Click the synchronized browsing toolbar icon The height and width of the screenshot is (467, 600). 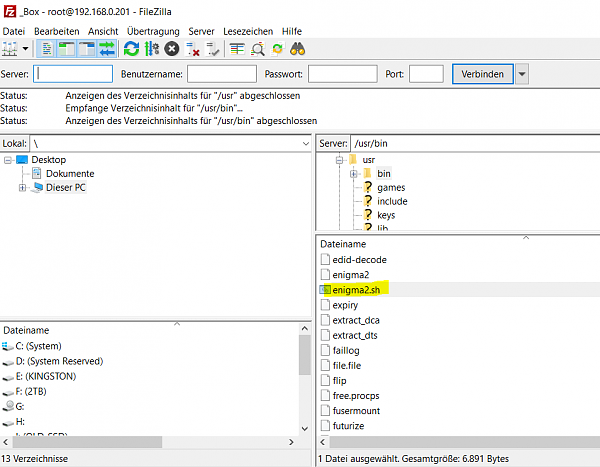pyautogui.click(x=277, y=48)
